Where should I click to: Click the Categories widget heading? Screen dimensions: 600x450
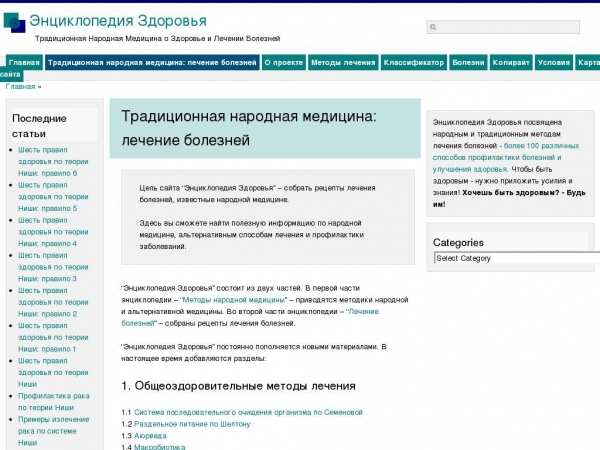click(x=458, y=243)
